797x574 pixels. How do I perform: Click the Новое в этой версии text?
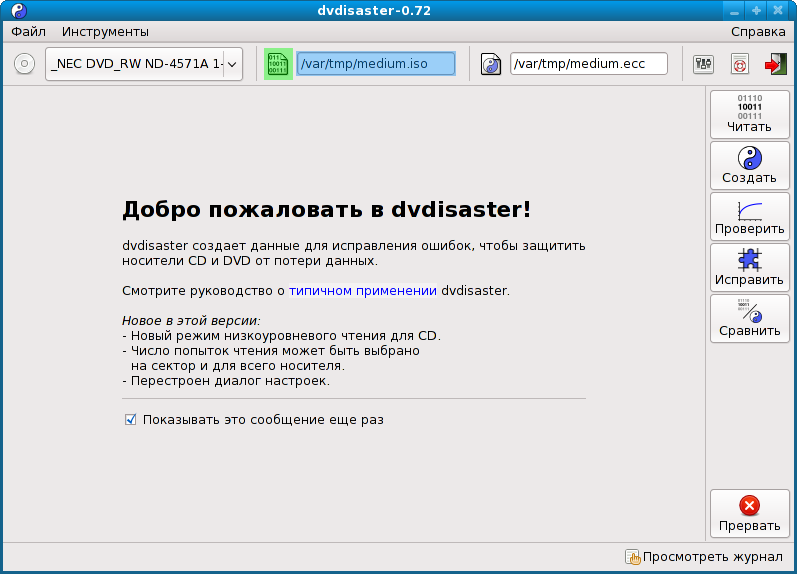click(191, 321)
